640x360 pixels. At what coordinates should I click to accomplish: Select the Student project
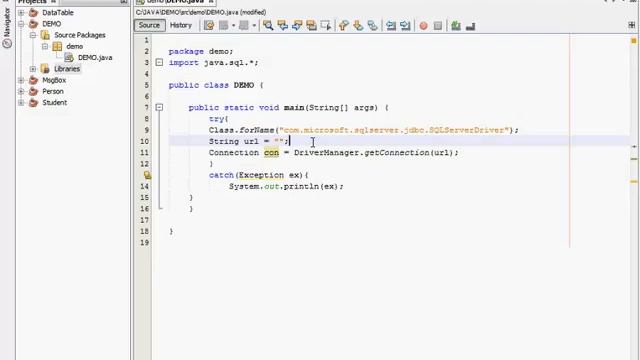pos(54,103)
